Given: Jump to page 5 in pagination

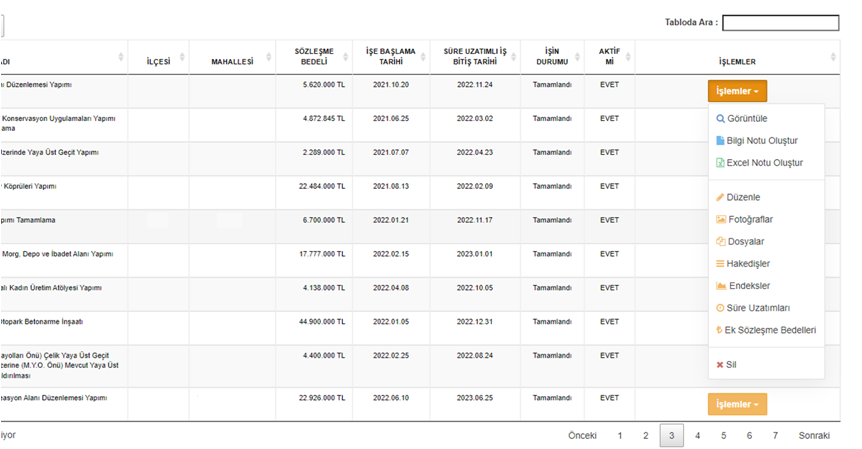Looking at the screenshot, I should tap(723, 435).
